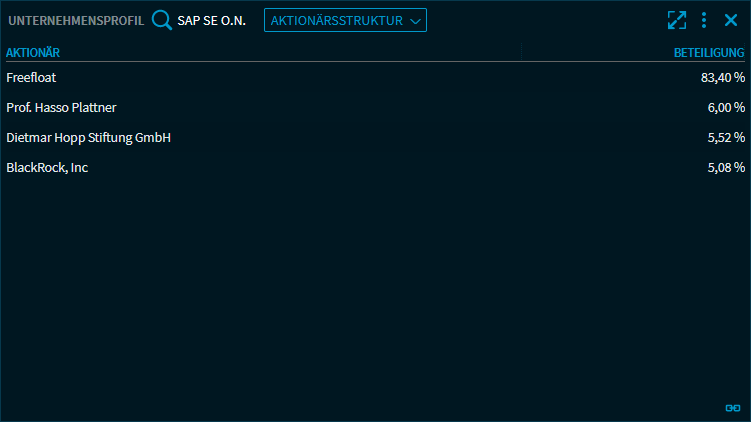Click Dietmar Hopp Stiftung GmbH shareholder
This screenshot has width=751, height=422.
(88, 137)
